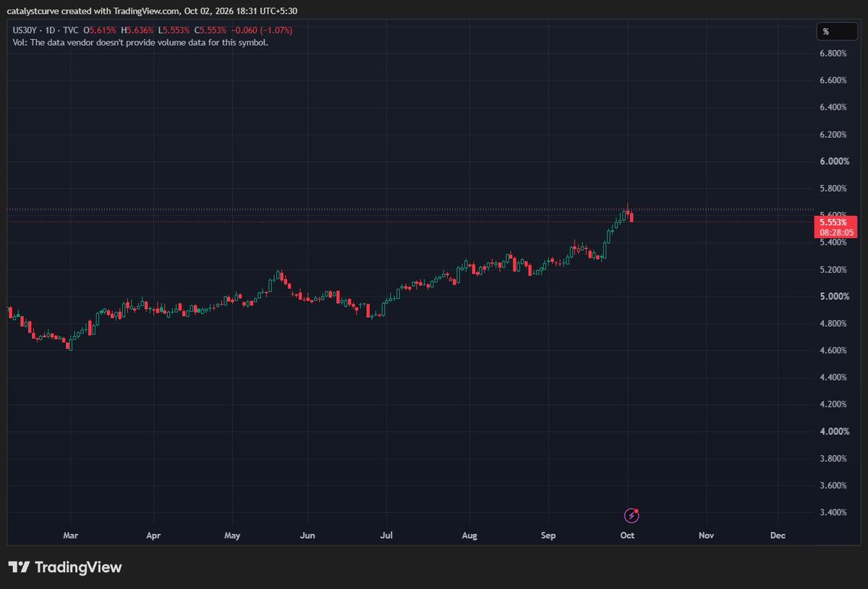Click the May label on the time axis
The height and width of the screenshot is (589, 868).
point(232,535)
